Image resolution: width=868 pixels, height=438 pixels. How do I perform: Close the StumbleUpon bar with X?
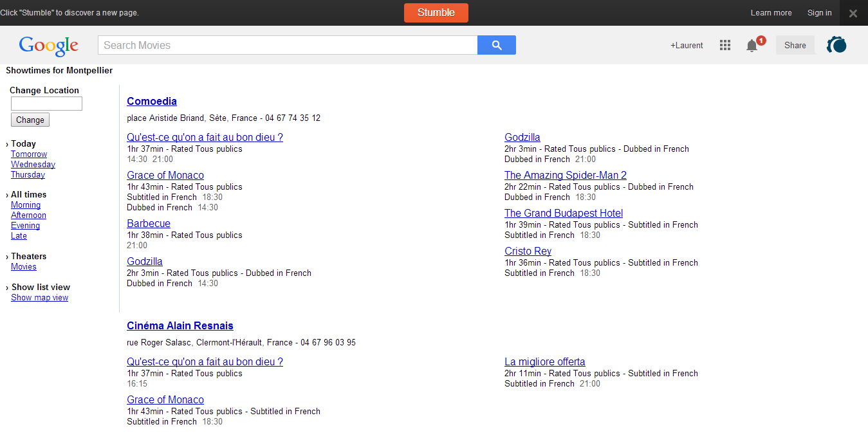[x=853, y=13]
